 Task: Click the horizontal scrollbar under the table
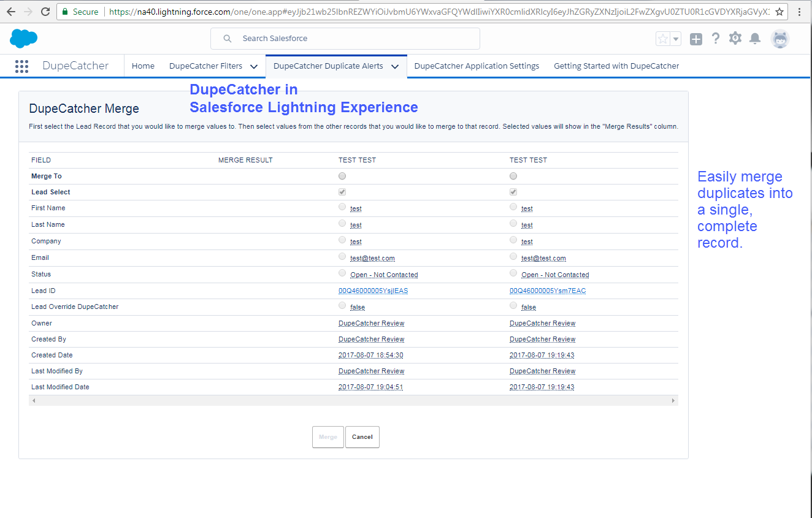353,400
